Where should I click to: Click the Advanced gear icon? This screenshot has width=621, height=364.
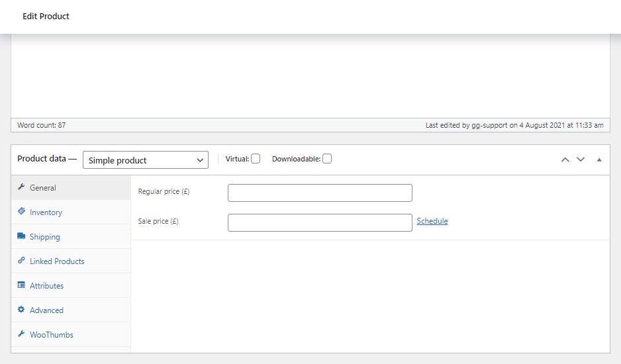[x=21, y=309]
